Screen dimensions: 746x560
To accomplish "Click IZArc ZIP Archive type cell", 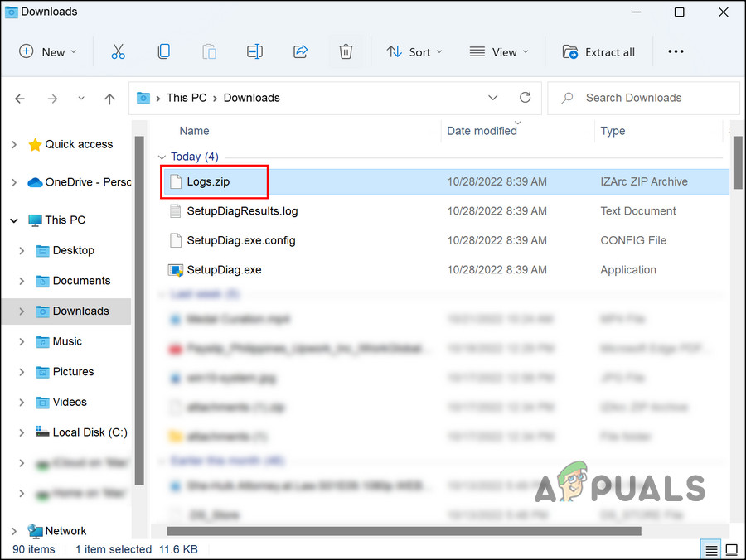I will pos(644,181).
